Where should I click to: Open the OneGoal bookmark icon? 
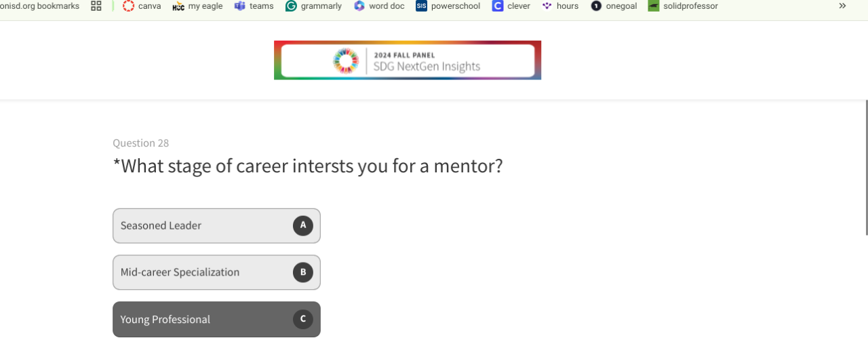click(596, 6)
